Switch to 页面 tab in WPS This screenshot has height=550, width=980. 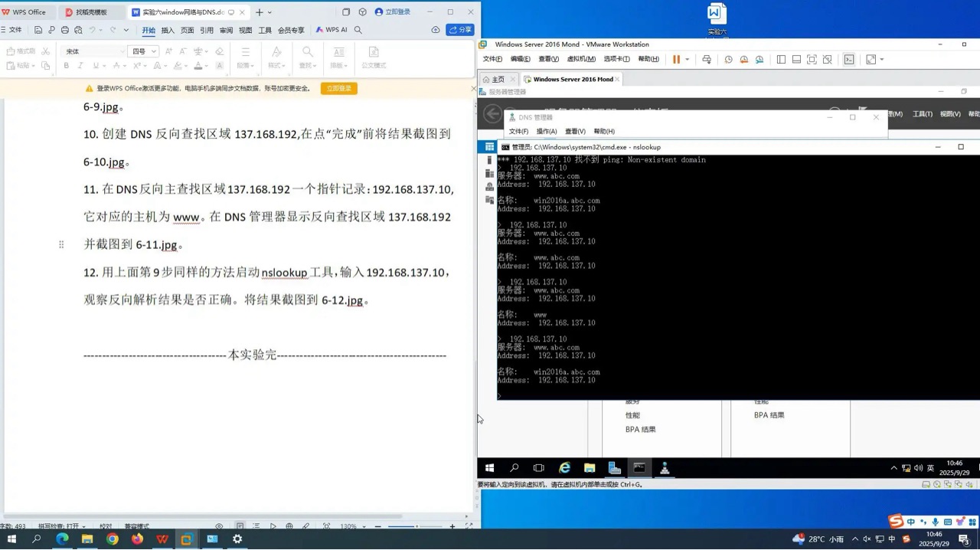188,30
